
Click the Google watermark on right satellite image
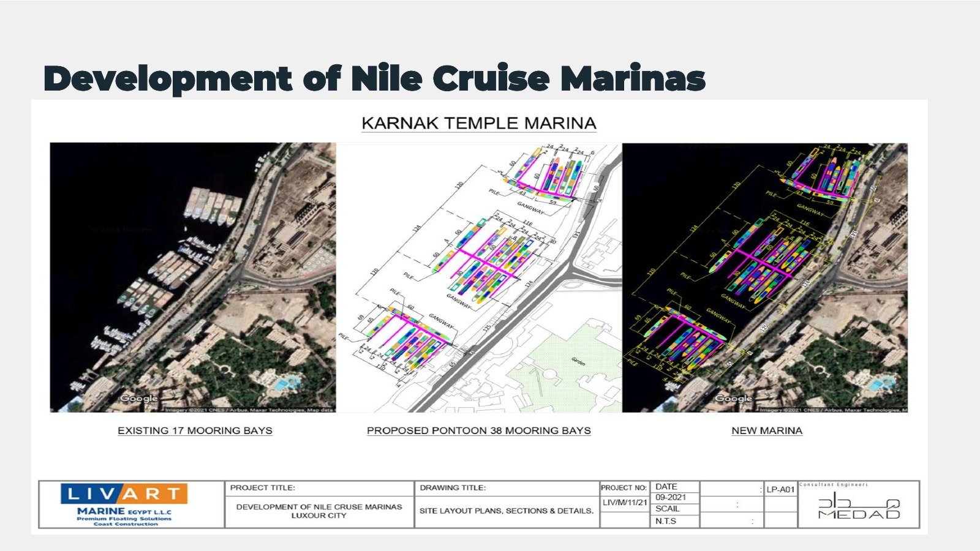click(733, 399)
